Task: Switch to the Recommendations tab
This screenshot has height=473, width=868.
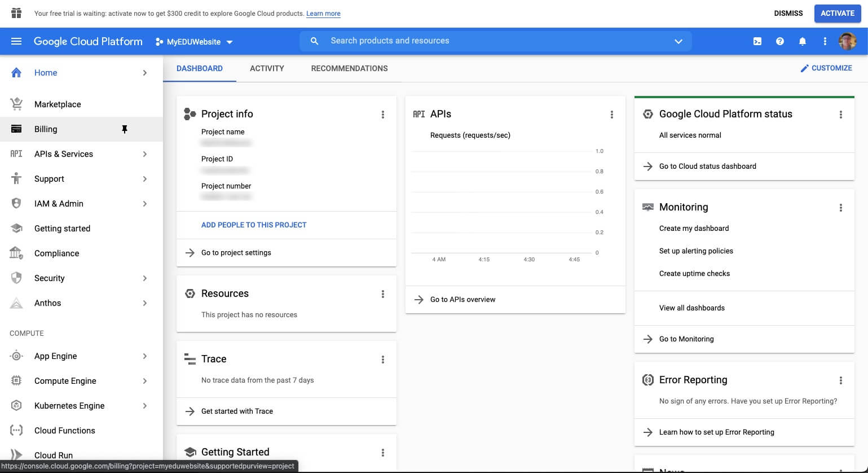Action: [349, 68]
